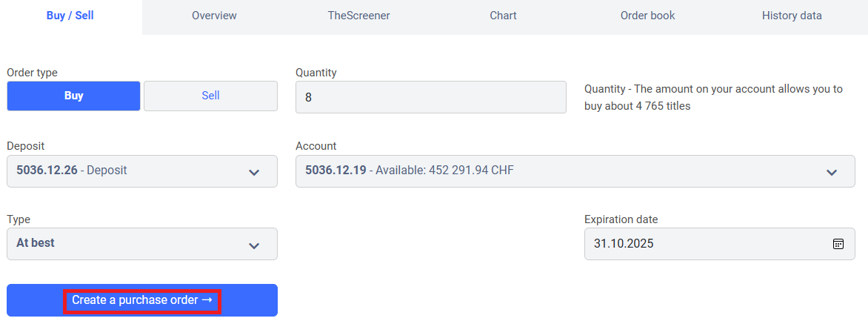Open the 'At best' Type dropdown

(141, 244)
